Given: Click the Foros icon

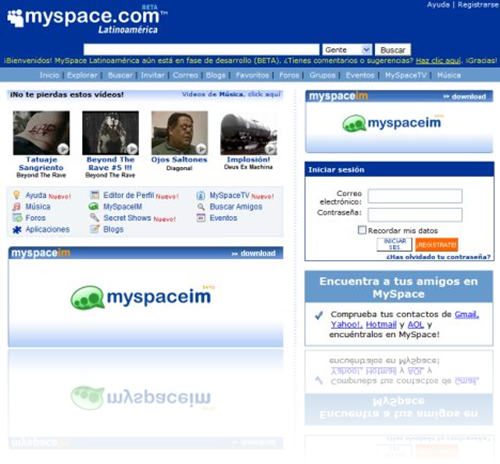Looking at the screenshot, I should point(17,218).
